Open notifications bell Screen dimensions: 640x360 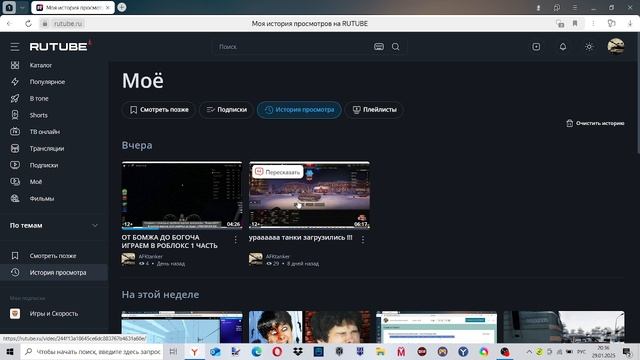click(x=562, y=47)
